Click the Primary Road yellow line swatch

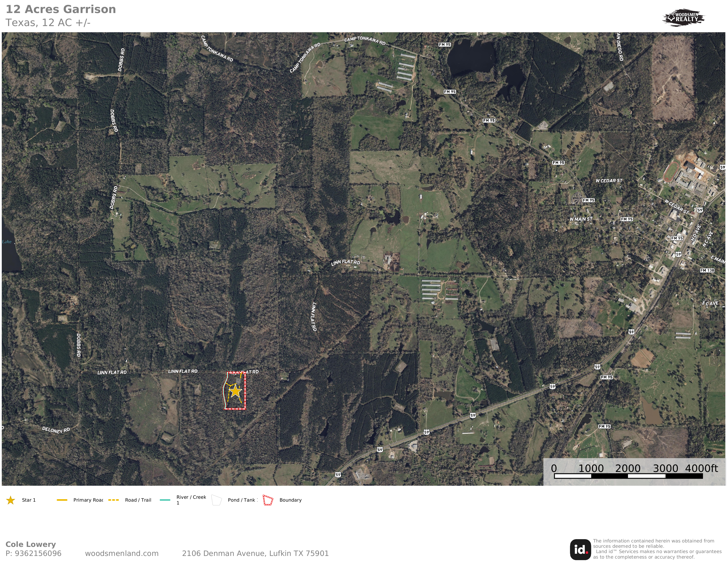click(x=62, y=500)
